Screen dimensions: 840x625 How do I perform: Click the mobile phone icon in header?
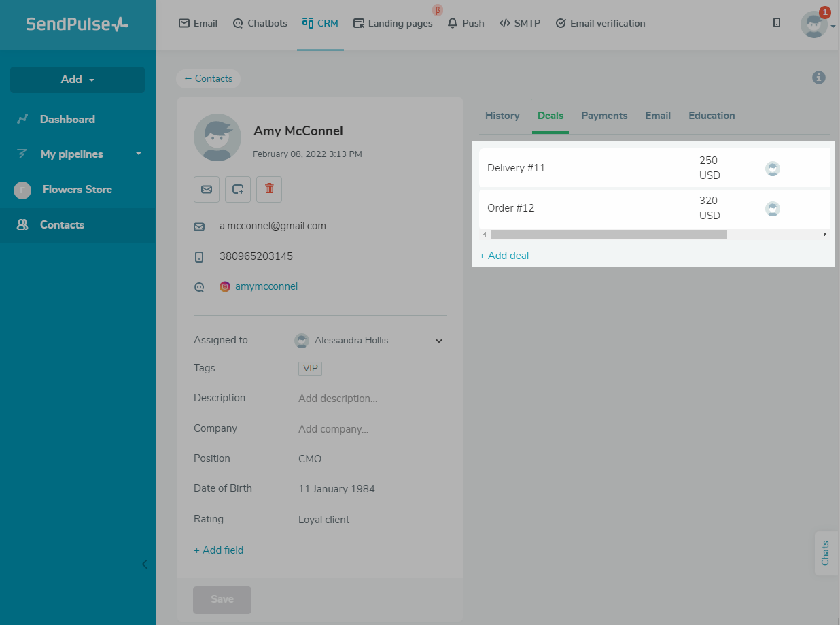coord(777,23)
